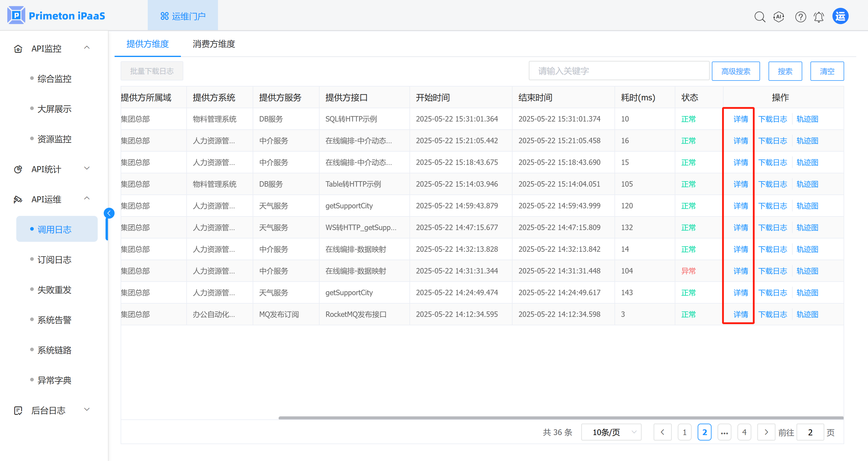The height and width of the screenshot is (461, 868).
Task: Click the search magnifier icon in header
Action: [759, 17]
